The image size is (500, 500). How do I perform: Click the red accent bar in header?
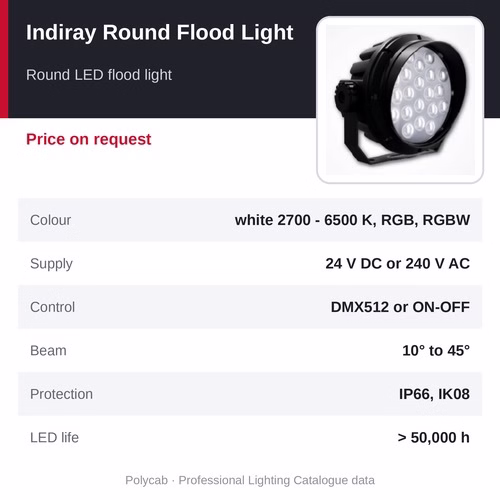[x=4, y=59]
